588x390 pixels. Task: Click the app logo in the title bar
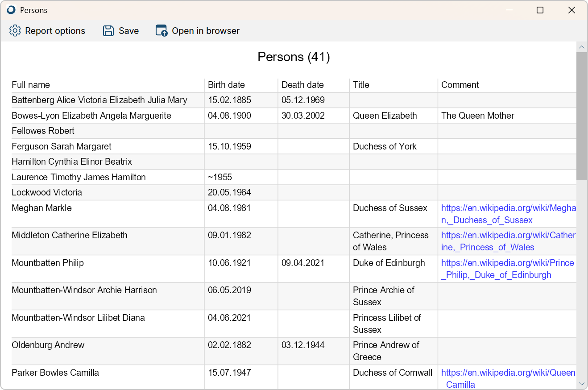click(x=11, y=10)
